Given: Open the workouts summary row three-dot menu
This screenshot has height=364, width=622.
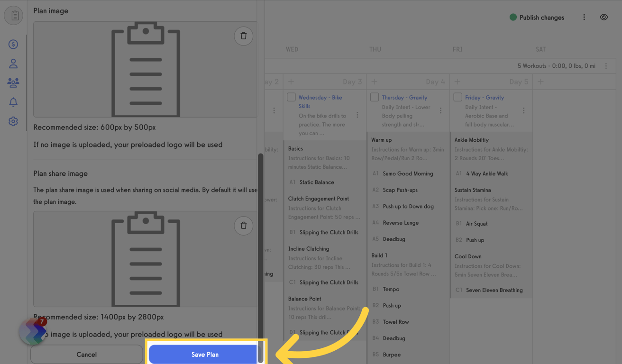Looking at the screenshot, I should [x=606, y=66].
